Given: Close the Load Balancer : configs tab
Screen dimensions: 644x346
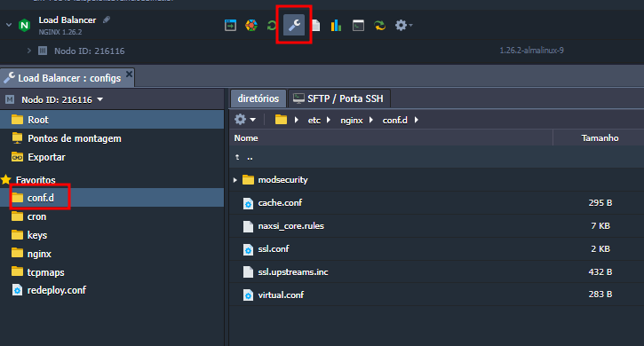Looking at the screenshot, I should (129, 75).
